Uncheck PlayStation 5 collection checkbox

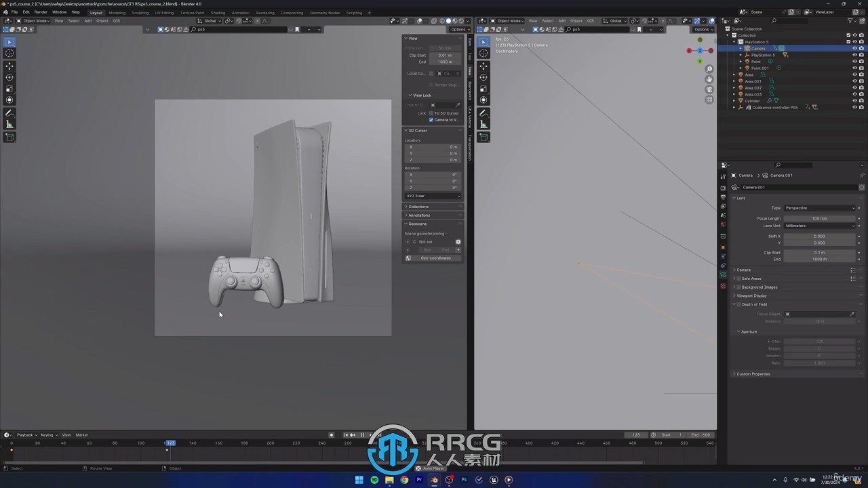tap(848, 42)
